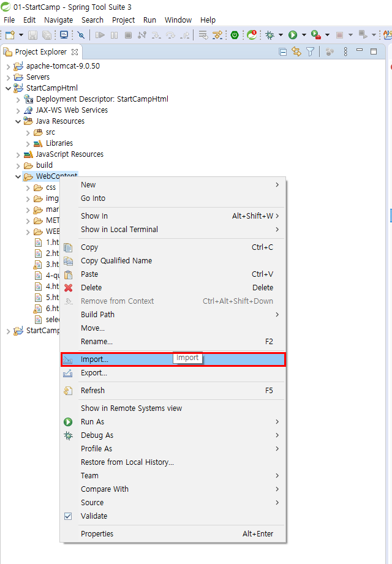Select JAX-WS Web Services node
The height and width of the screenshot is (564, 392).
point(72,110)
